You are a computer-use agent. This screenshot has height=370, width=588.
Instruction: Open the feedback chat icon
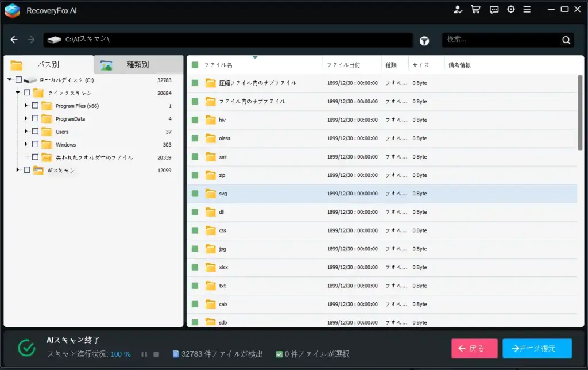tap(494, 10)
